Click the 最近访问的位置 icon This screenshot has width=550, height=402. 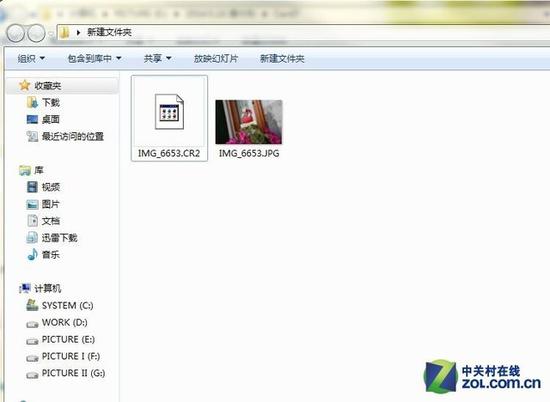point(32,136)
